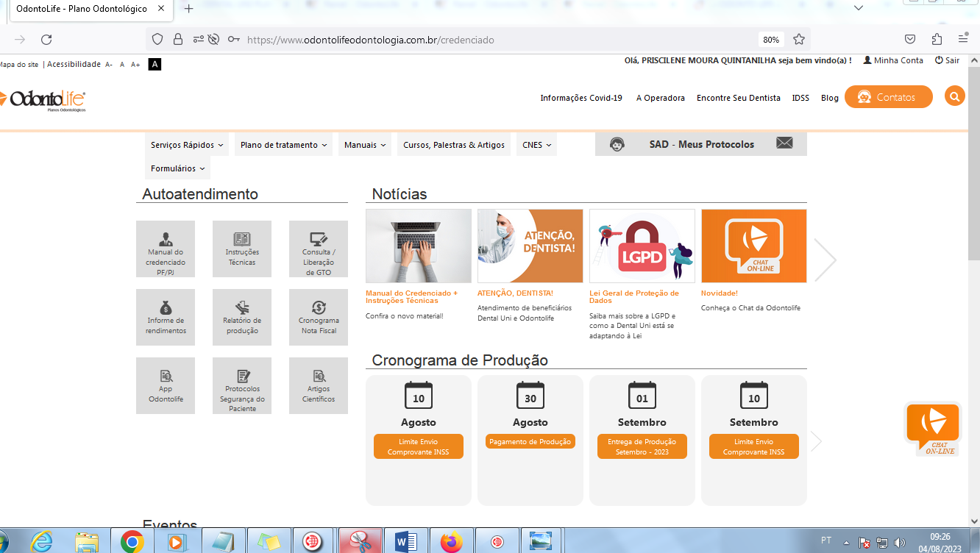The image size is (980, 553).
Task: Open Cronograma Nota Fiscal tile
Action: tap(319, 318)
